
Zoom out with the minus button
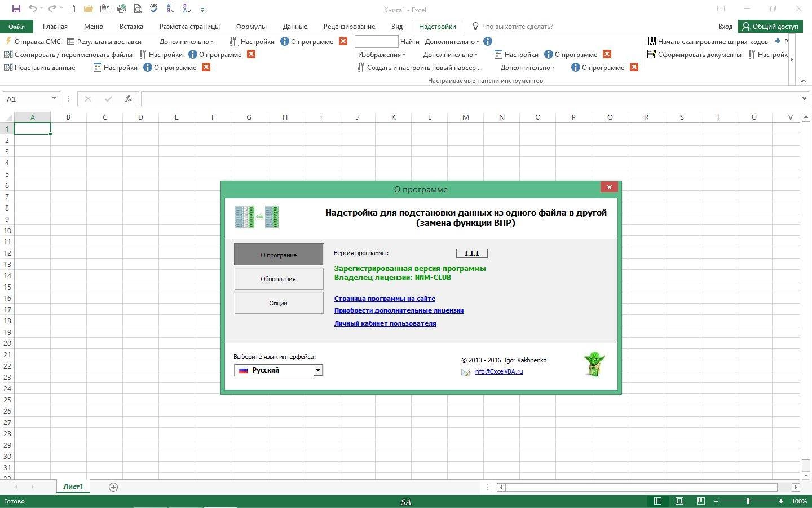pos(716,501)
